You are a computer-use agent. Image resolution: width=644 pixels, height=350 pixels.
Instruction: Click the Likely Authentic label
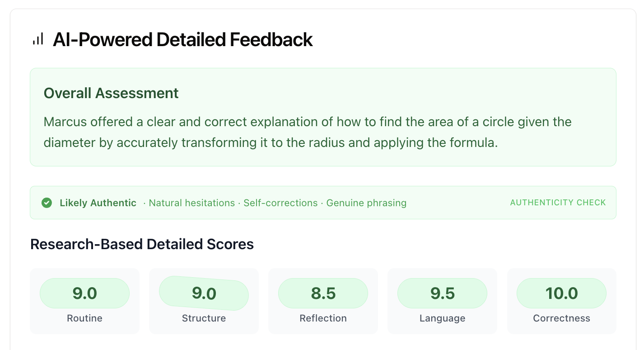[98, 203]
